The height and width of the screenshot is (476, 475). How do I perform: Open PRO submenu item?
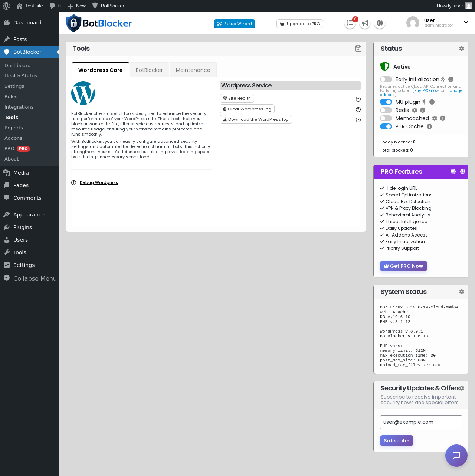(17, 148)
